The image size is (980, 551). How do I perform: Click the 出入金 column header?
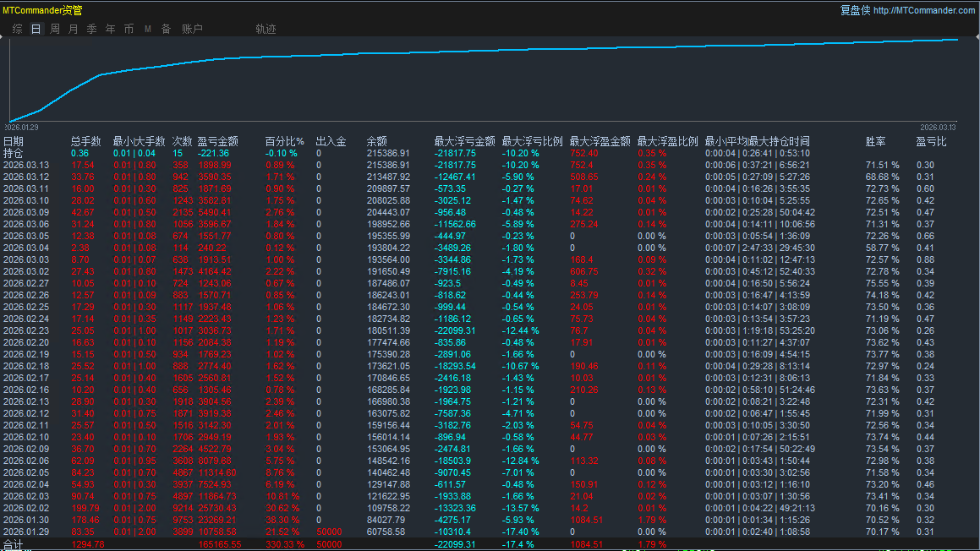tap(331, 141)
